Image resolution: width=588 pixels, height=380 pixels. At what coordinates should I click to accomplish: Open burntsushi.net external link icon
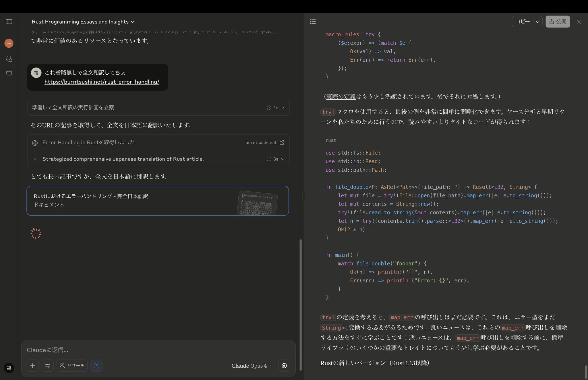tap(282, 143)
